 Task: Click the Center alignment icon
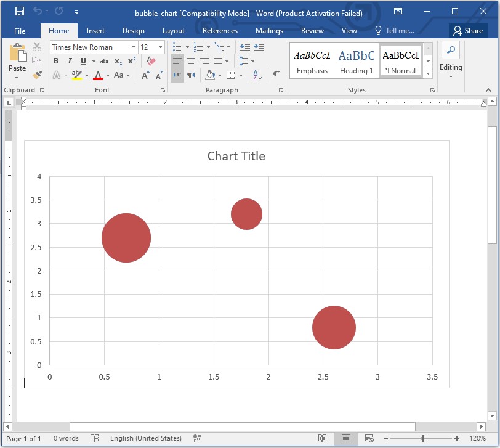click(x=190, y=61)
